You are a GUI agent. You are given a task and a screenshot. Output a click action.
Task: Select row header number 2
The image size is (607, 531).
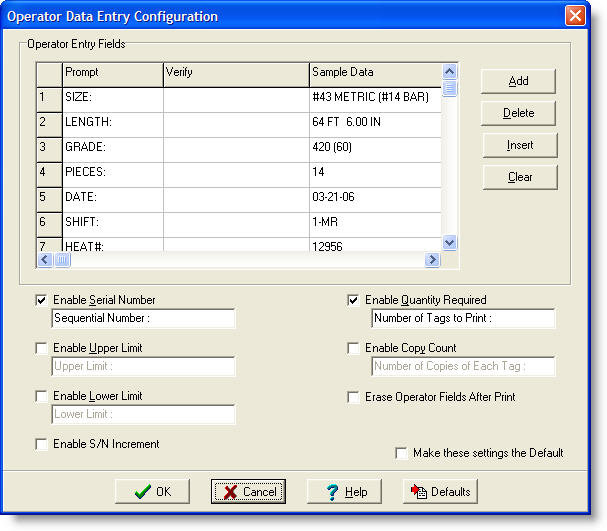[49, 125]
